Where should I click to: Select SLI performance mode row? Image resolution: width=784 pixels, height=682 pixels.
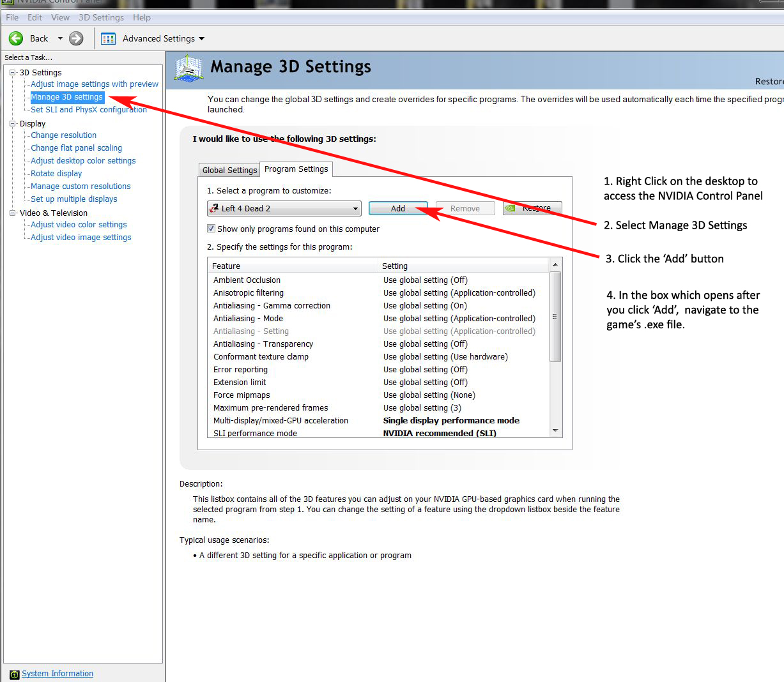click(378, 432)
